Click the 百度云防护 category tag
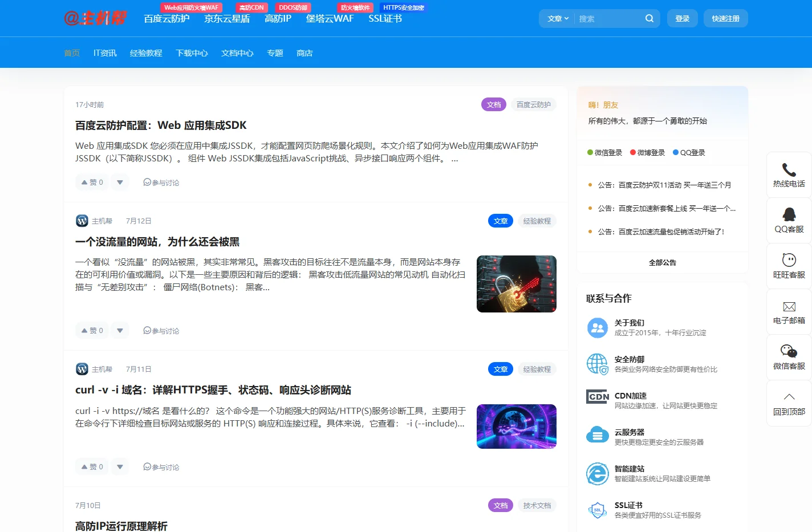Viewport: 812px width, 532px height. tap(534, 104)
